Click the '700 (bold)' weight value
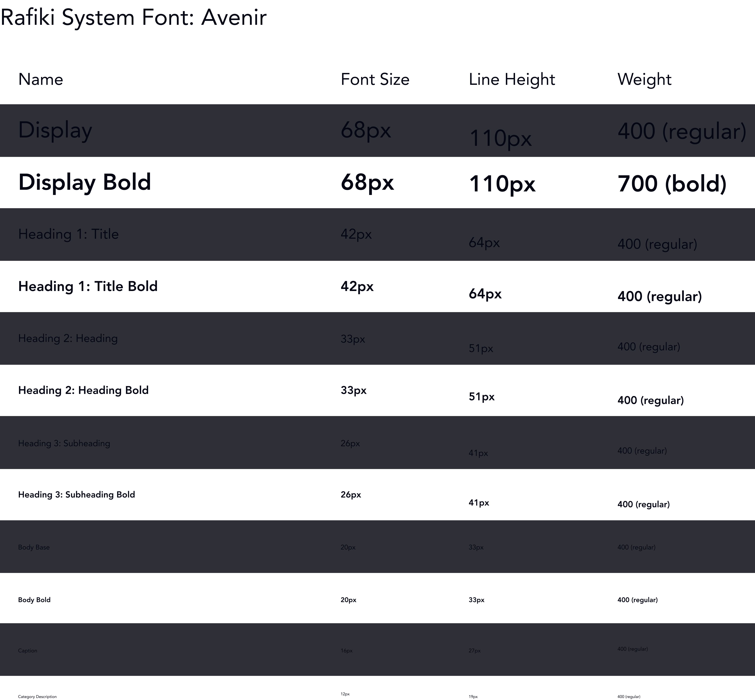 click(x=672, y=184)
